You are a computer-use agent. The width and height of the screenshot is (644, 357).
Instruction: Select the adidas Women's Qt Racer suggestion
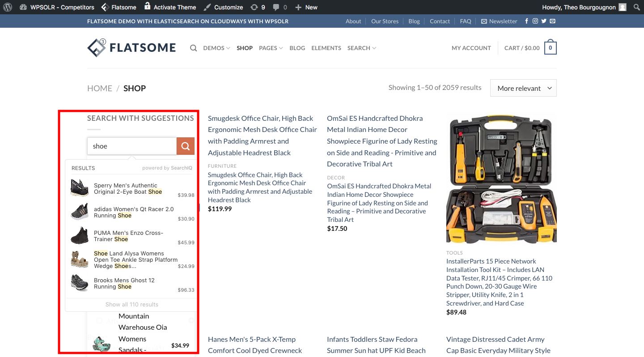tap(132, 212)
